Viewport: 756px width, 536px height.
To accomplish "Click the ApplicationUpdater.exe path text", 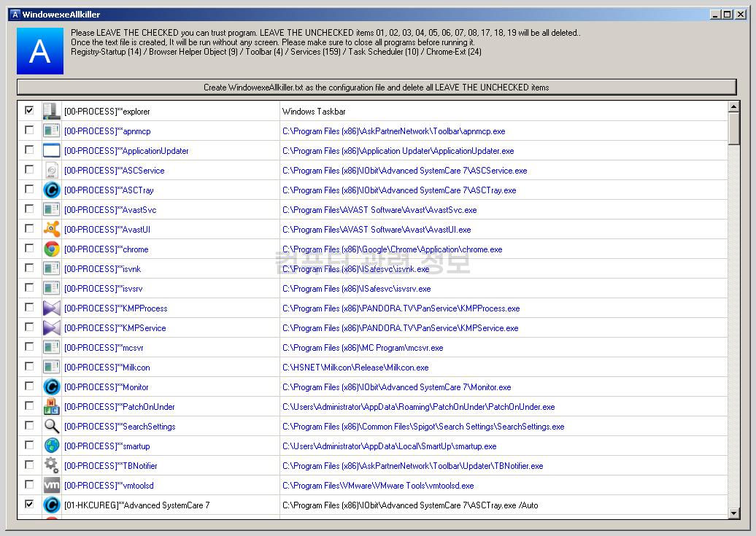I will pyautogui.click(x=398, y=151).
